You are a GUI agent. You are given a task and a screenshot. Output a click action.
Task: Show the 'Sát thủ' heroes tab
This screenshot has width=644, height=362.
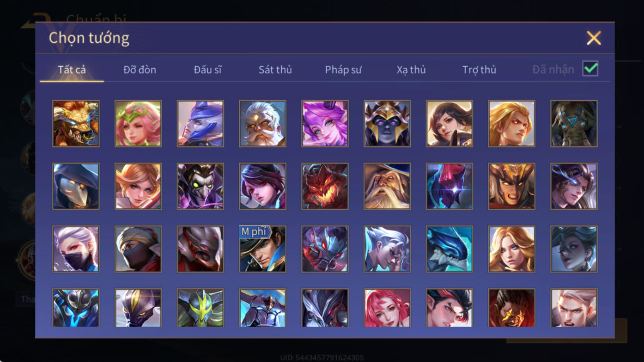tap(275, 70)
